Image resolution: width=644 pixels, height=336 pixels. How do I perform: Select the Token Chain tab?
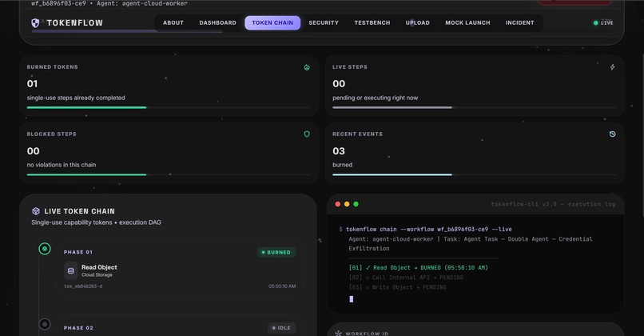click(x=272, y=23)
